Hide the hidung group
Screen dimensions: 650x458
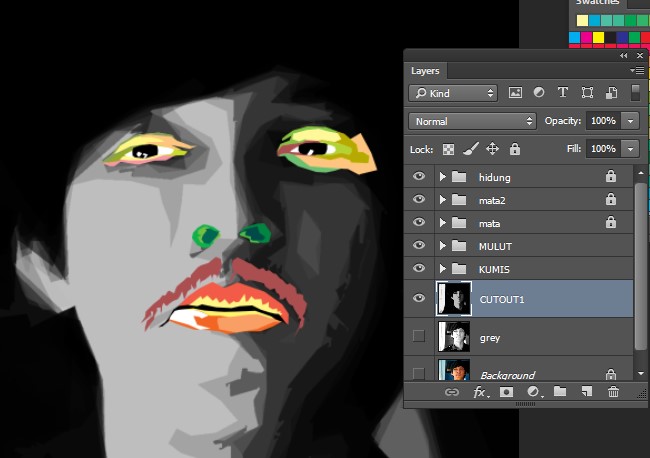tap(419, 177)
